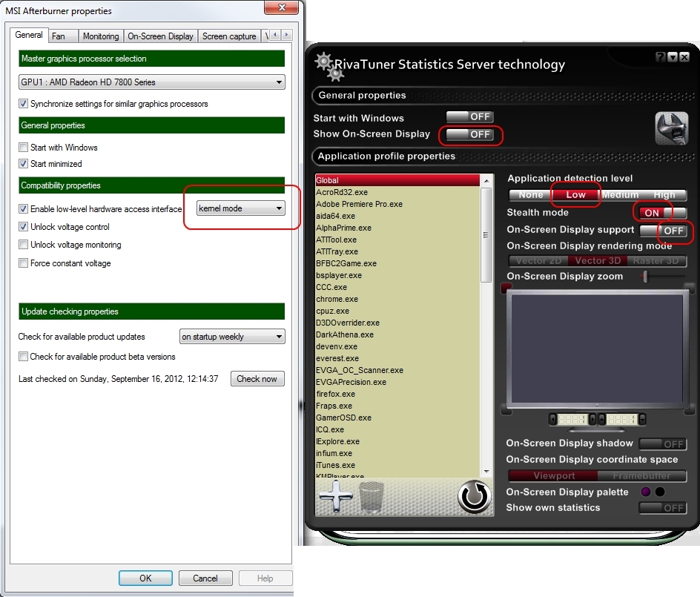The height and width of the screenshot is (597, 700).
Task: Uncheck Start minimized
Action: click(23, 163)
